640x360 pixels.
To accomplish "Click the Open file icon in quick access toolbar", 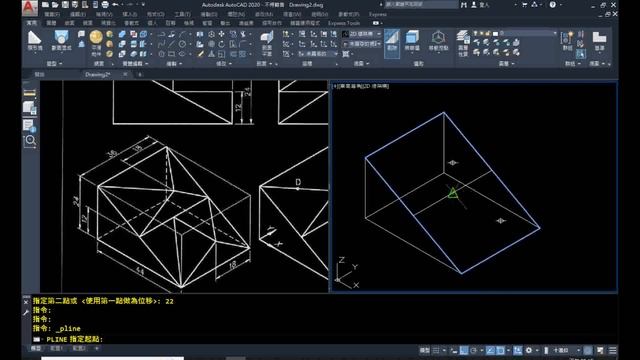I will pyautogui.click(x=55, y=5).
